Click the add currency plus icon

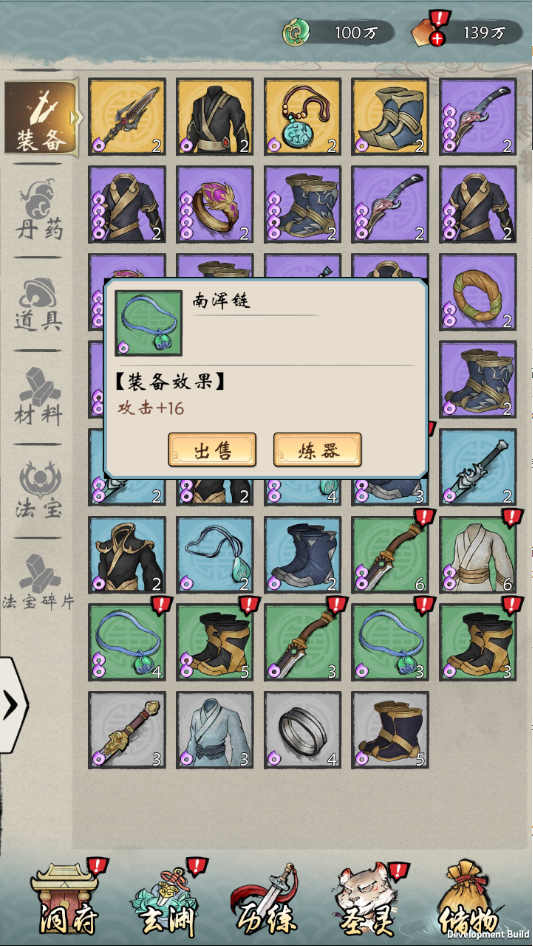coord(436,40)
